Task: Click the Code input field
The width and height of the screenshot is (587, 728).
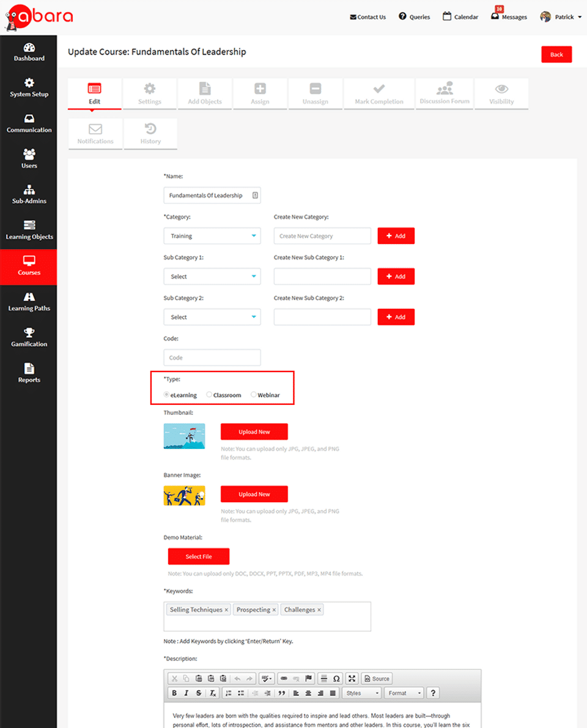Action: pos(212,357)
